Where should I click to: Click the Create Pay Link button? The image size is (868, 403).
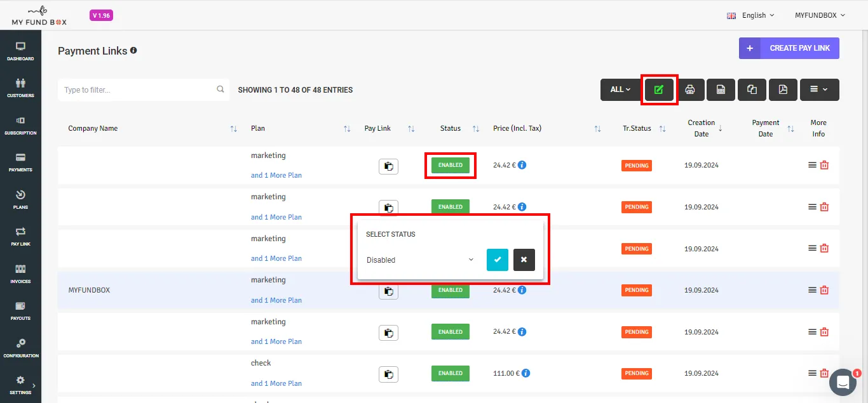point(789,48)
